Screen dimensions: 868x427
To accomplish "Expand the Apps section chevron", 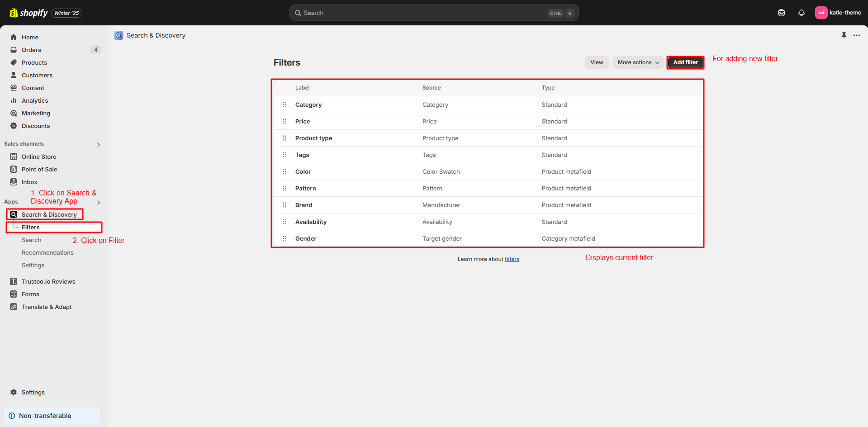I will [99, 202].
